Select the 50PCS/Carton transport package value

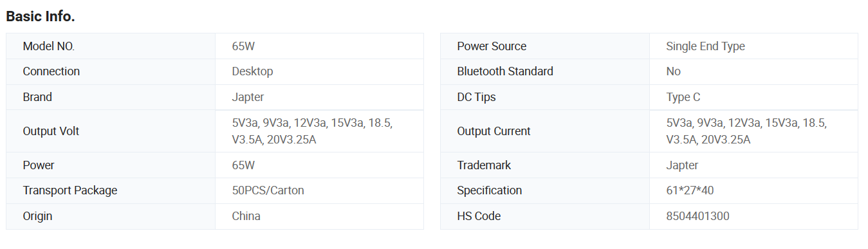pos(268,190)
